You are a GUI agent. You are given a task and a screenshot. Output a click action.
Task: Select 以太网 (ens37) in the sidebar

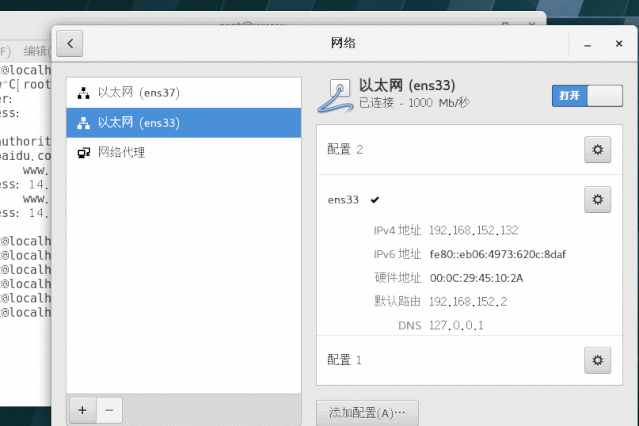pyautogui.click(x=138, y=93)
